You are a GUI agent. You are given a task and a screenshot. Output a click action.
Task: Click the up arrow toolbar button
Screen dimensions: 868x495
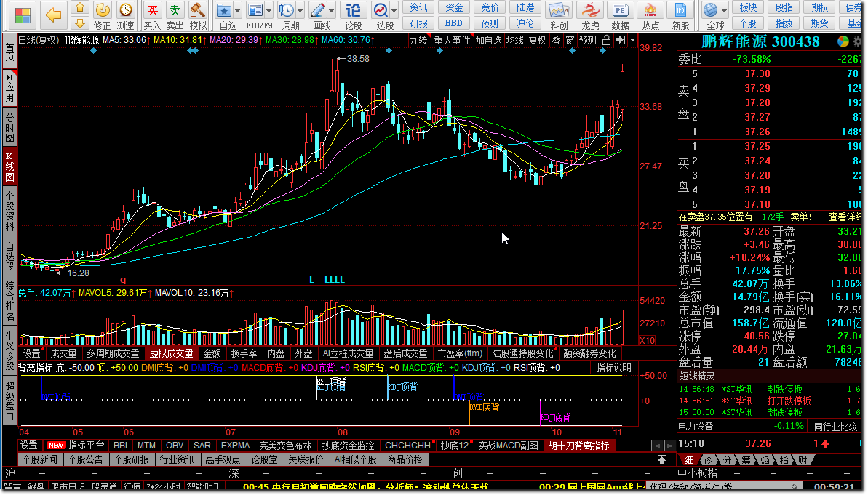pos(80,8)
